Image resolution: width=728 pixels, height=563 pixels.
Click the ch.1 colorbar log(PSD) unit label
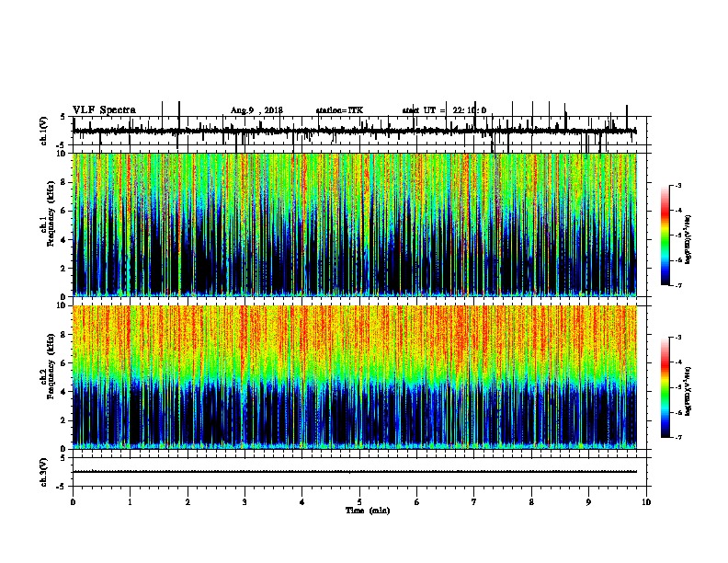click(x=688, y=239)
